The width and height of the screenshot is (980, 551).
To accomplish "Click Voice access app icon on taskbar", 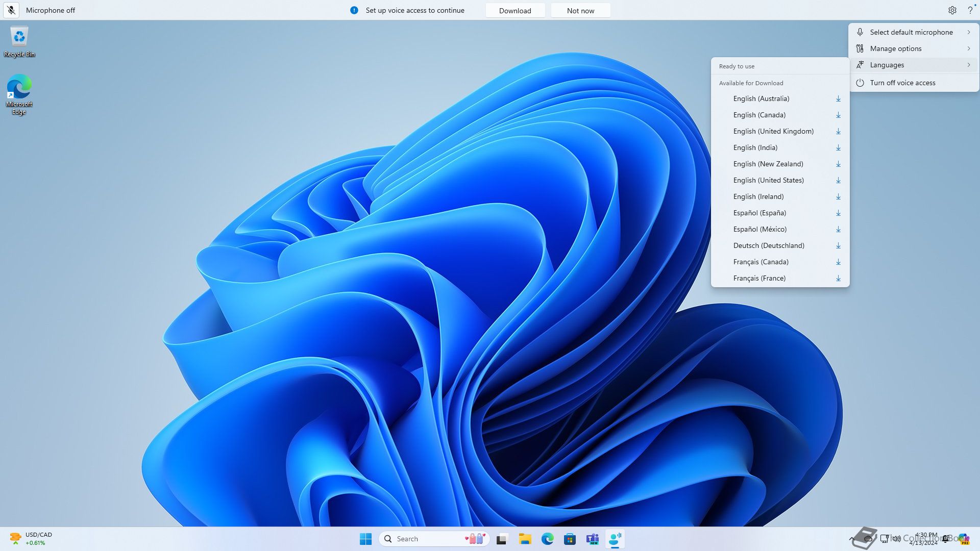I will coord(615,539).
